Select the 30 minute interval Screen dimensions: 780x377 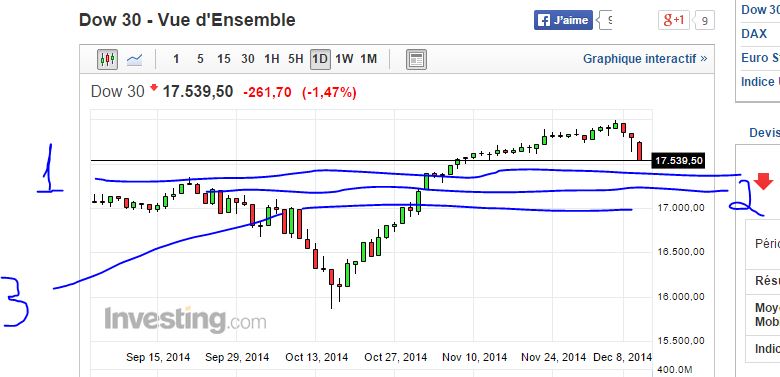point(248,59)
